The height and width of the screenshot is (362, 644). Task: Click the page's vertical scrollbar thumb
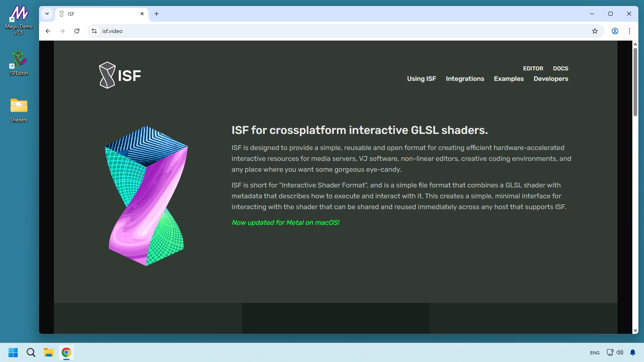tap(635, 82)
